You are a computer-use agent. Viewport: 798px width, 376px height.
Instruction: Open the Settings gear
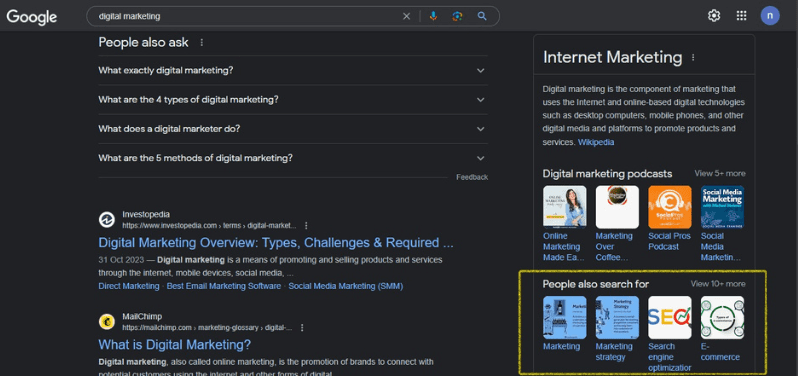tap(714, 16)
